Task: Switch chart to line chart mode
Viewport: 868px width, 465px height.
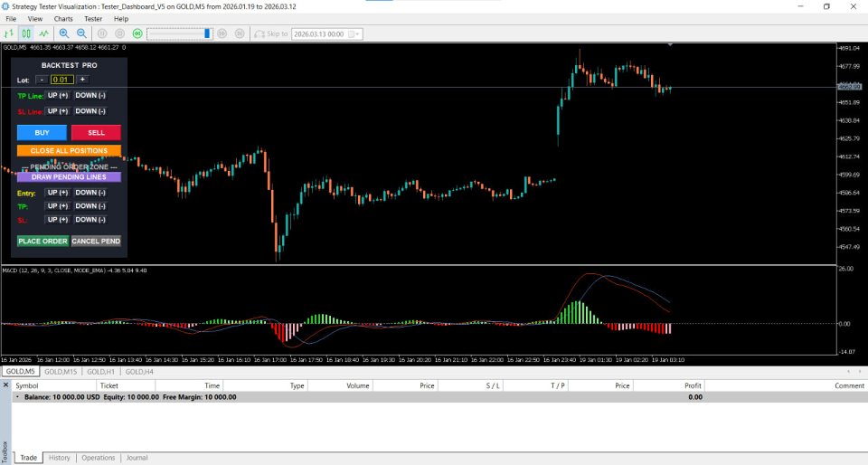Action: click(43, 33)
